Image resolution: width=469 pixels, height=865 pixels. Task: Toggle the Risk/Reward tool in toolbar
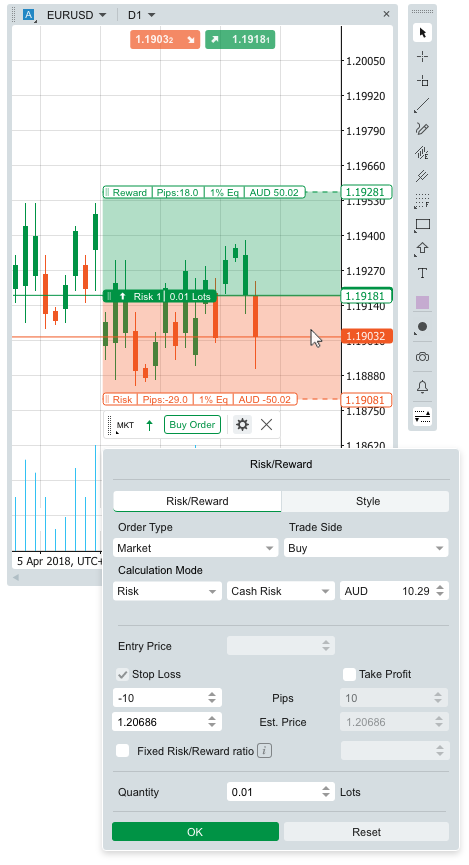click(x=422, y=417)
